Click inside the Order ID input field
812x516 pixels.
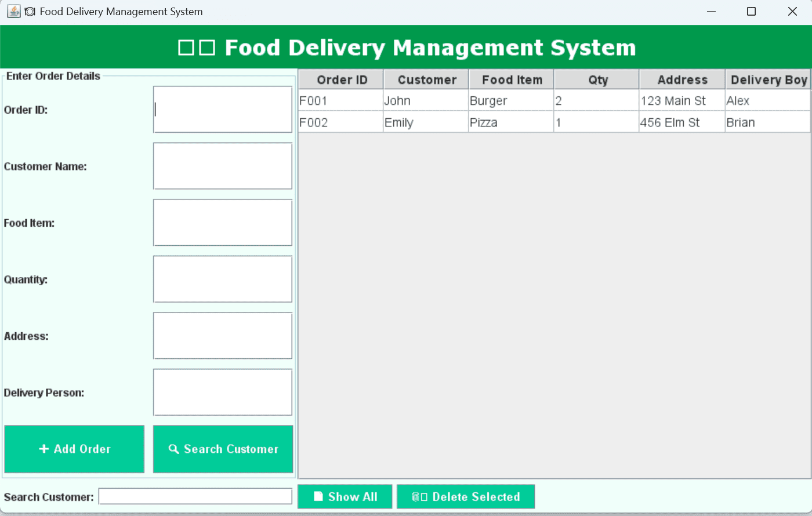pos(222,109)
